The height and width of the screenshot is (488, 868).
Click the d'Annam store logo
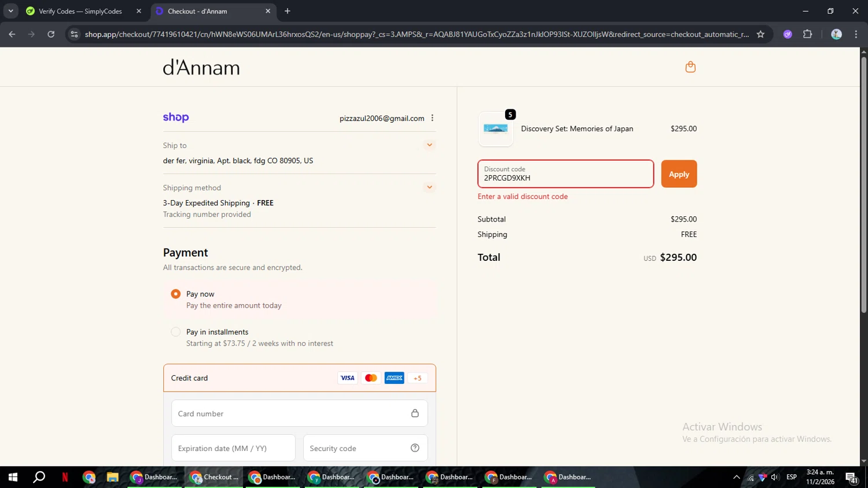201,68
